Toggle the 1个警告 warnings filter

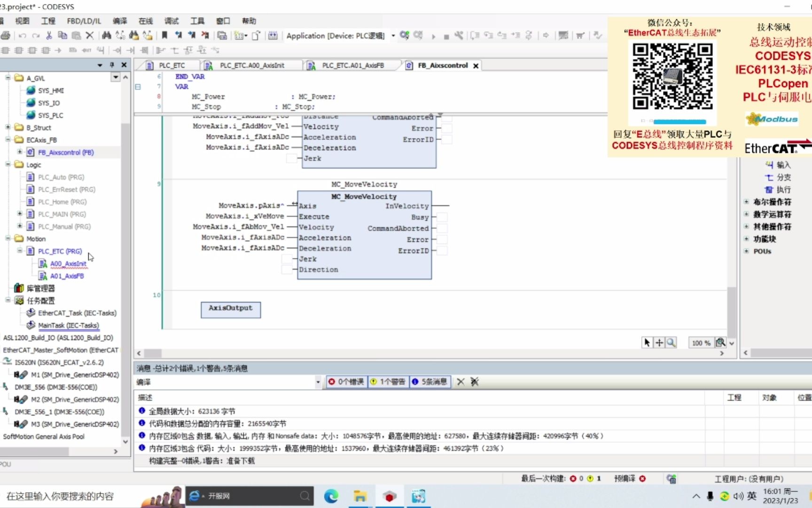coord(388,382)
